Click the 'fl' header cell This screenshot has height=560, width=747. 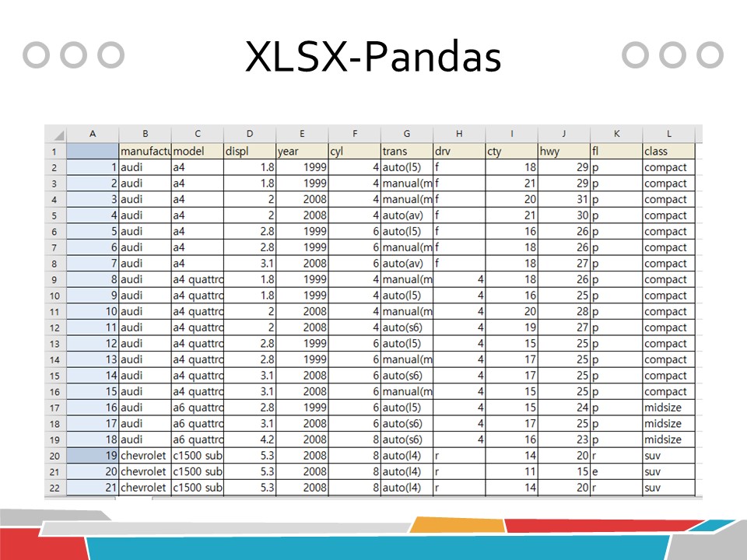[x=616, y=152]
